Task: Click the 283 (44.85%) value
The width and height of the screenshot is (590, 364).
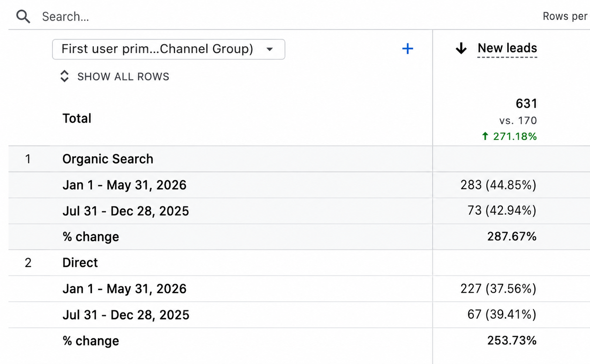Action: point(498,185)
